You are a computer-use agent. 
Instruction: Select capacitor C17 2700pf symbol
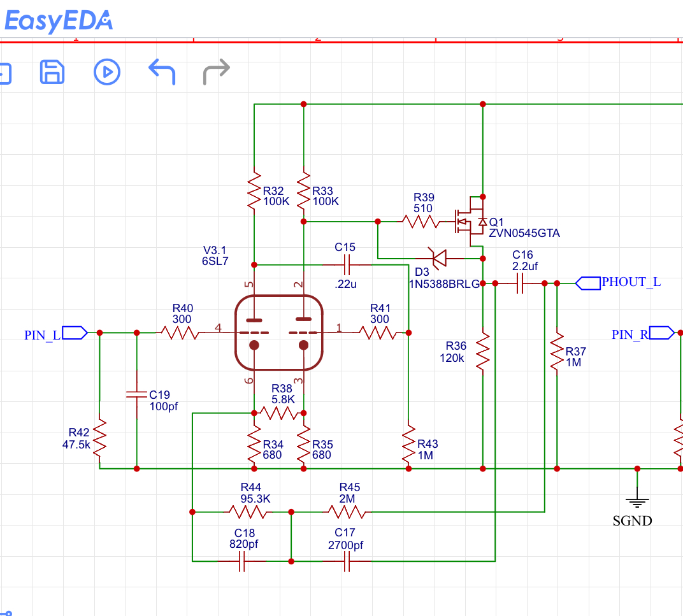pyautogui.click(x=347, y=561)
